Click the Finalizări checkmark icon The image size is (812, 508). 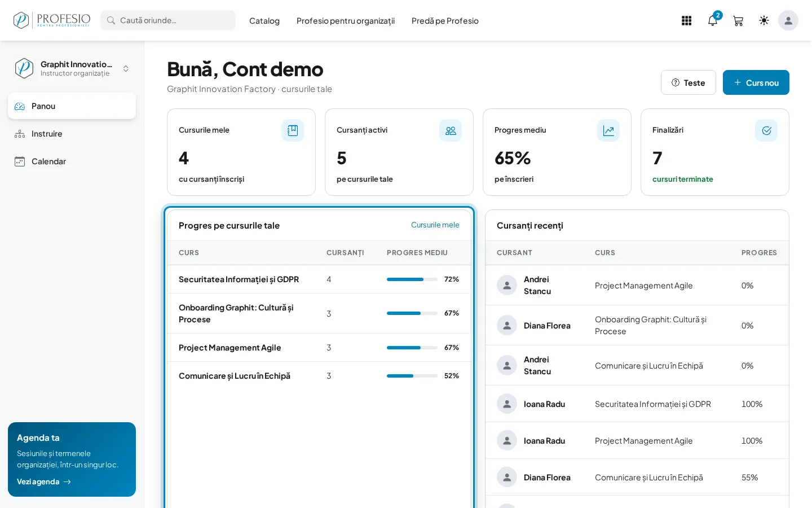pos(766,130)
